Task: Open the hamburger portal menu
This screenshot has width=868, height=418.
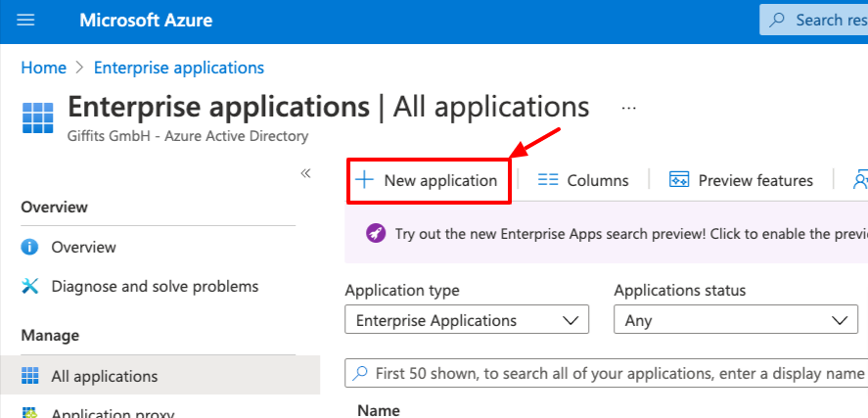Action: 26,21
